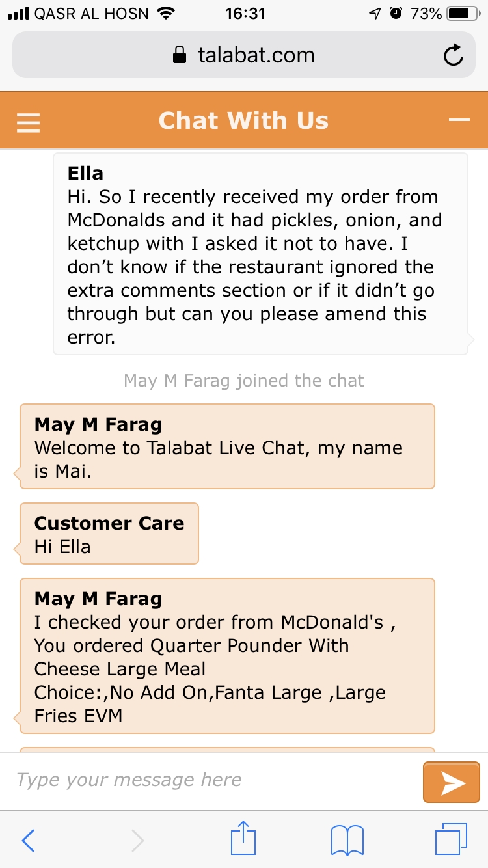Show all open Safari tabs
Image resolution: width=488 pixels, height=868 pixels.
[451, 839]
